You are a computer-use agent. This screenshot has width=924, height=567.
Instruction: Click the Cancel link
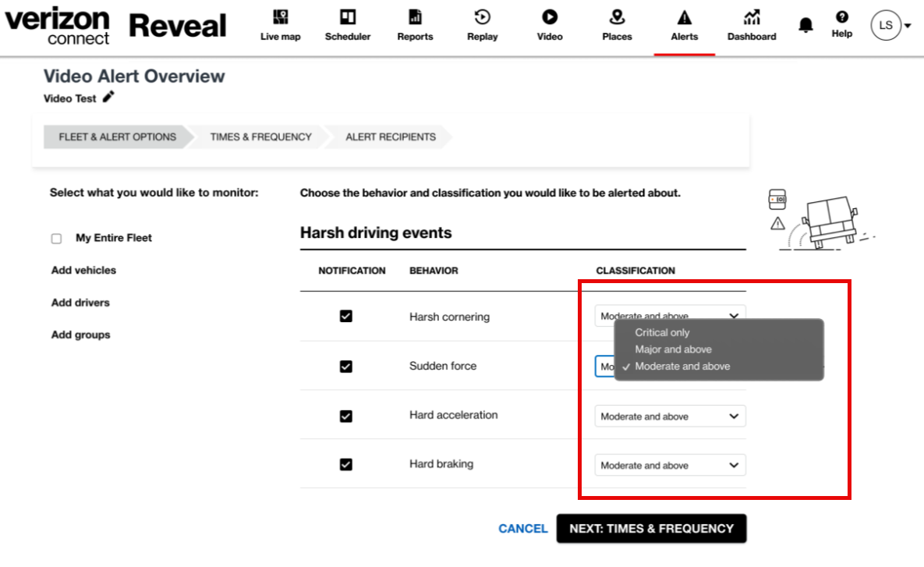[x=522, y=529]
